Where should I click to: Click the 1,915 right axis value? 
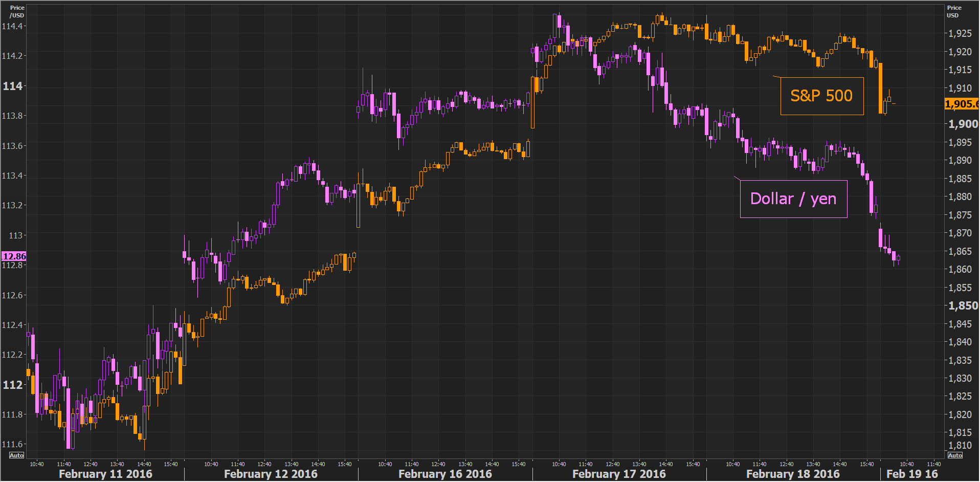(960, 70)
